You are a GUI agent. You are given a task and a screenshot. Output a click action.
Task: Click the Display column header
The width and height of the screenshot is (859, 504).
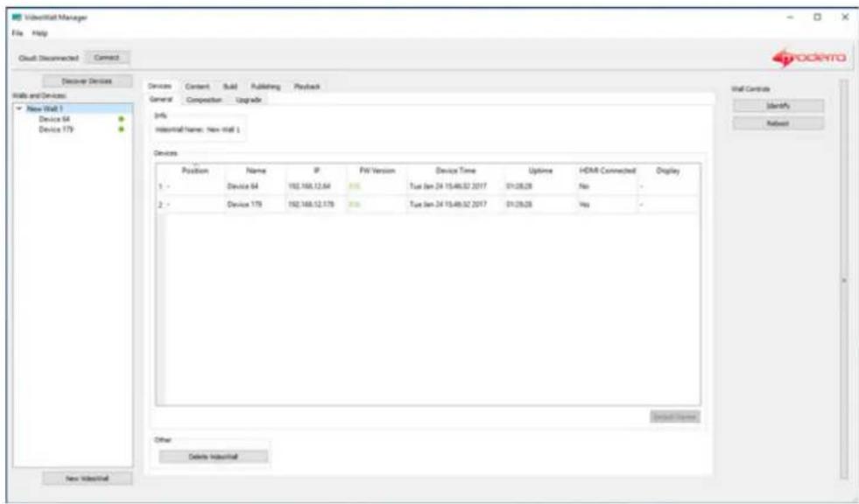[668, 171]
